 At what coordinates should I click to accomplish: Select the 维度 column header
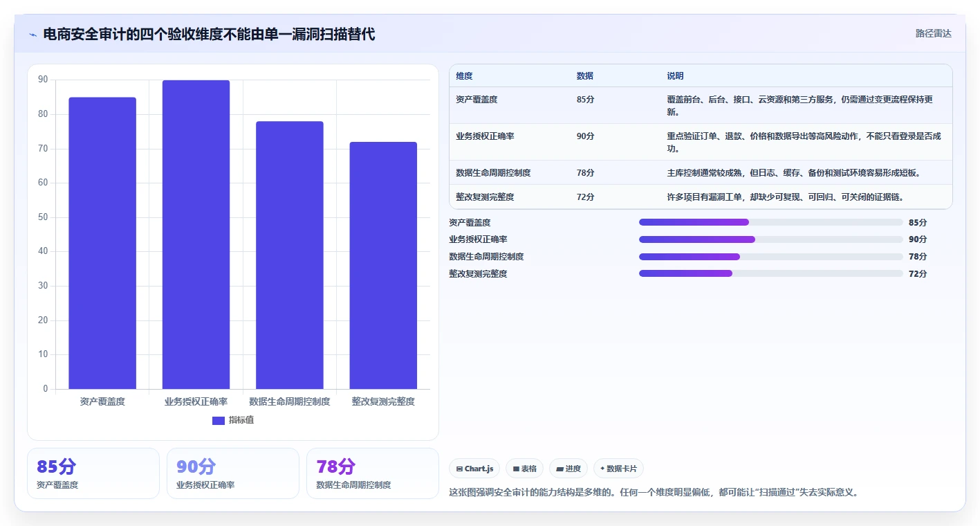click(464, 76)
